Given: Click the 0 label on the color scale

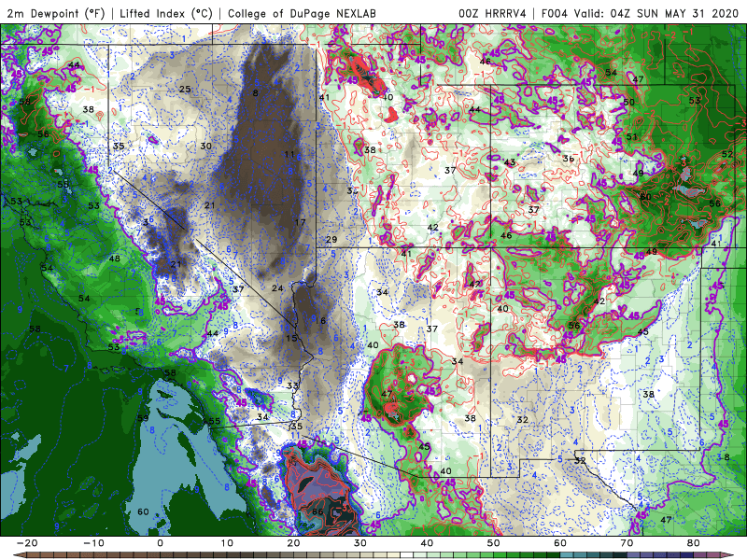Looking at the screenshot, I should pos(160,543).
